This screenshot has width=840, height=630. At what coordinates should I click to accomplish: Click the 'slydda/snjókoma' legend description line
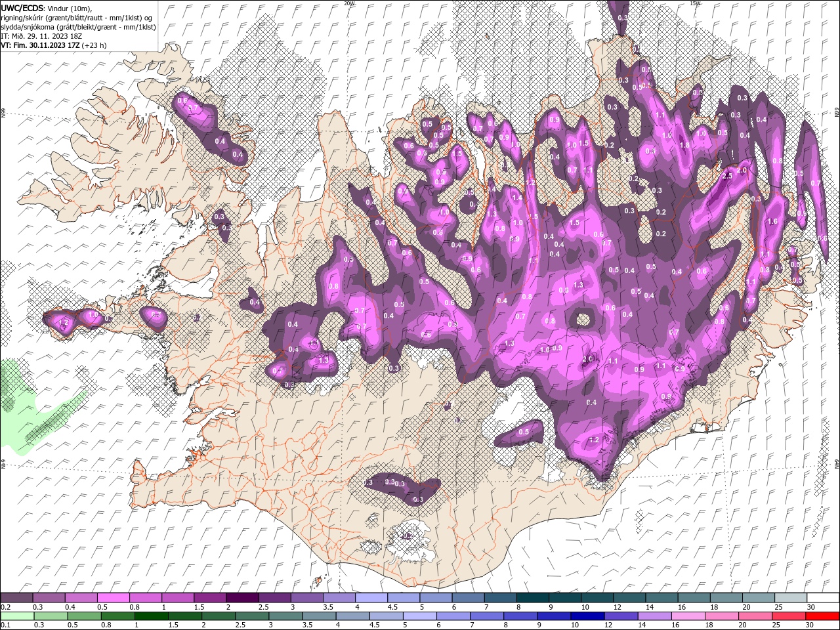77,27
